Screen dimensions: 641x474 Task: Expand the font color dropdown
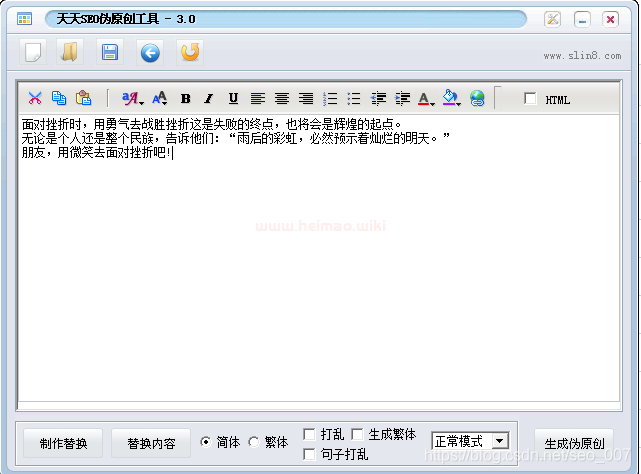[433, 101]
